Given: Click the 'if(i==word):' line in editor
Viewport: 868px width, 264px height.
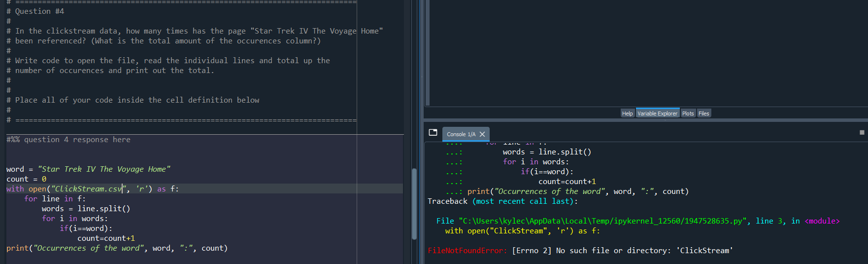Looking at the screenshot, I should (86, 228).
